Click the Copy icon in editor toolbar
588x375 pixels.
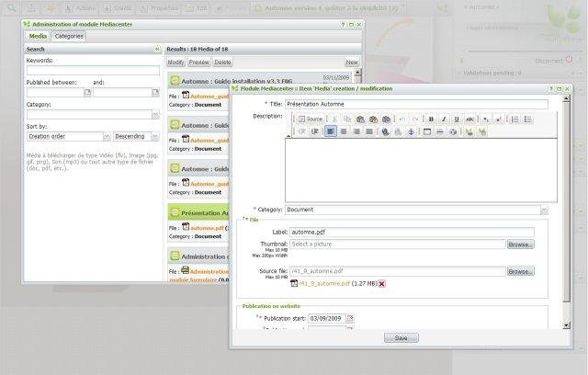347,119
